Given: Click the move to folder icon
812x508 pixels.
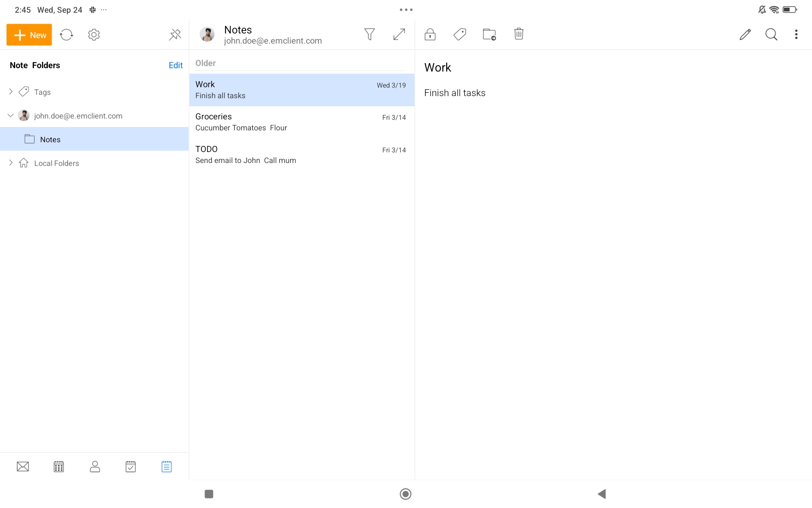Looking at the screenshot, I should click(489, 34).
